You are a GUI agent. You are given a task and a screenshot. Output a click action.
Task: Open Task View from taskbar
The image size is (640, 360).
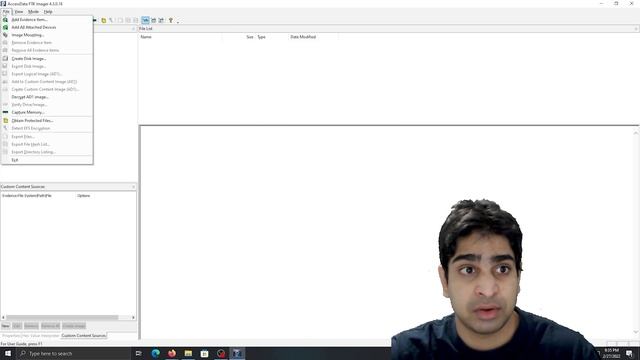coord(138,353)
